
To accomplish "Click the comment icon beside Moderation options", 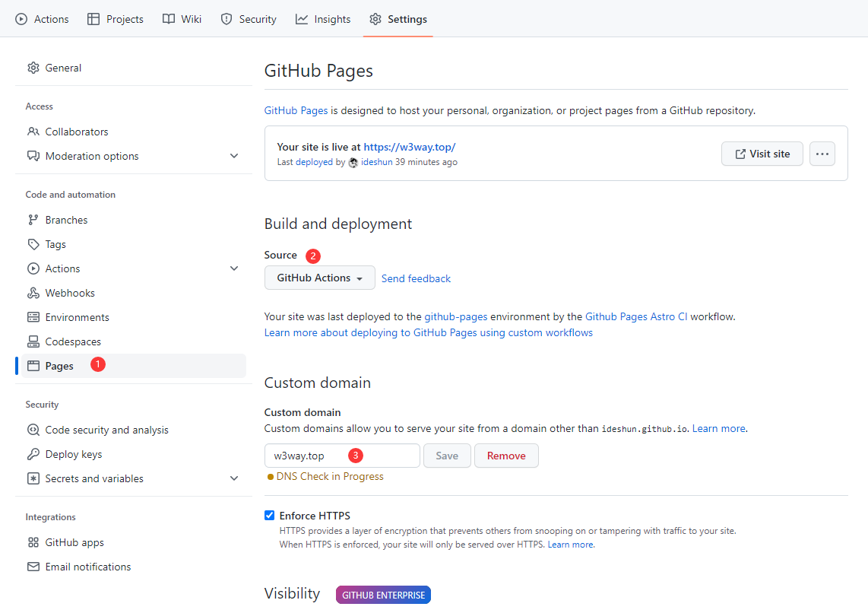I will coord(33,156).
